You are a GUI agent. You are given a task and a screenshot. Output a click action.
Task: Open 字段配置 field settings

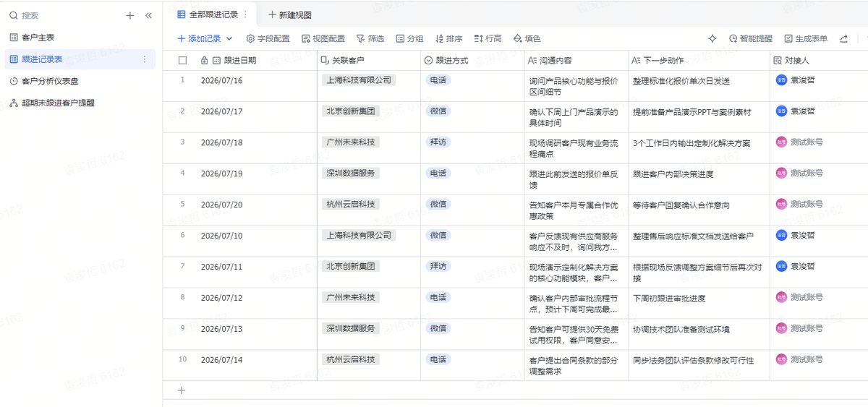pyautogui.click(x=268, y=39)
